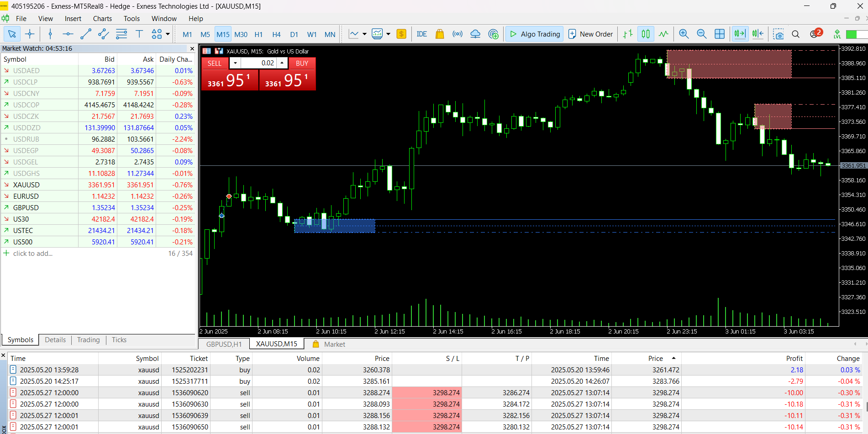Click the Zoom In magnifier icon
The width and height of the screenshot is (868, 434).
684,34
